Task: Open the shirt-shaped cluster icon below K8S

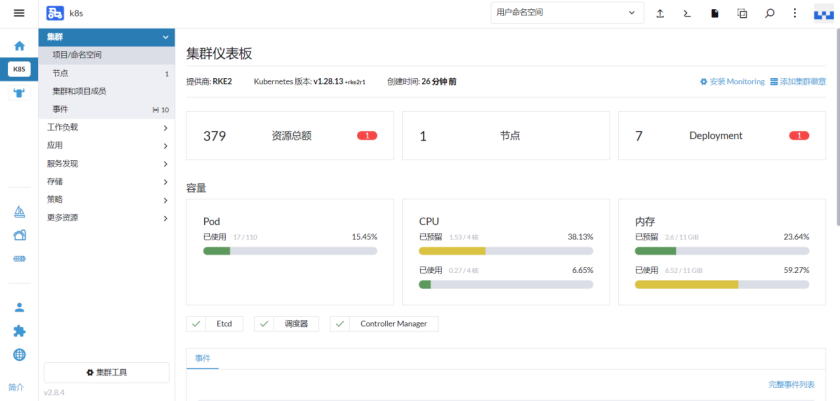Action: (19, 93)
